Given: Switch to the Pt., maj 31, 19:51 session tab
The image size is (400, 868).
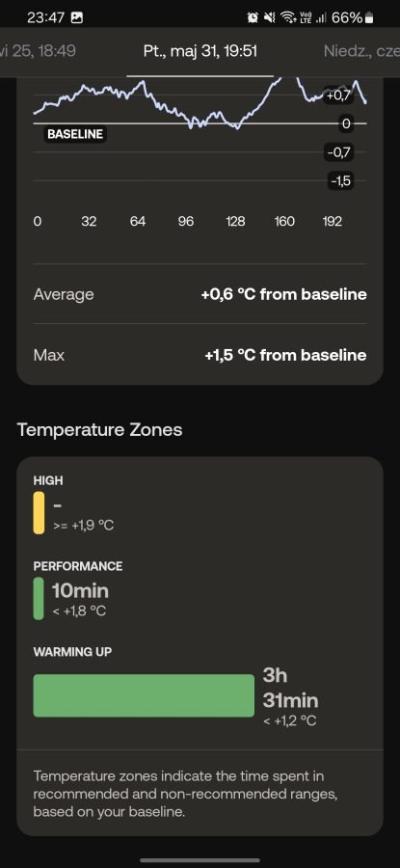Looking at the screenshot, I should coord(200,51).
